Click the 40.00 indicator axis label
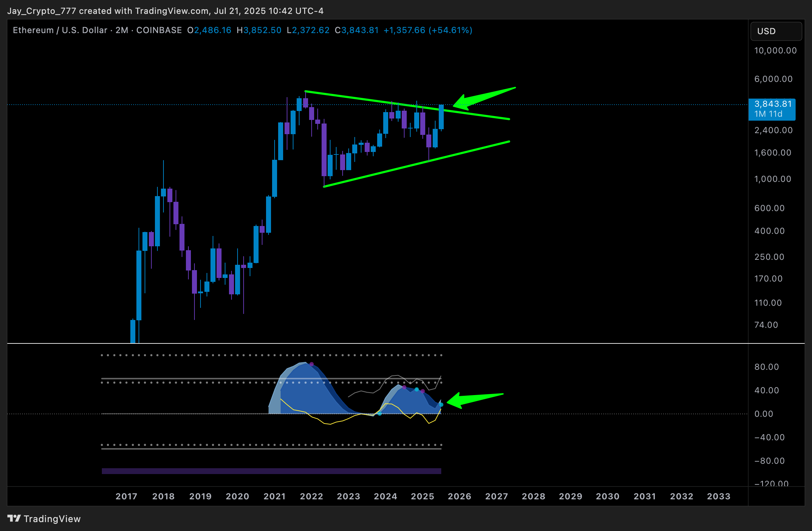This screenshot has width=812, height=531. pos(766,390)
